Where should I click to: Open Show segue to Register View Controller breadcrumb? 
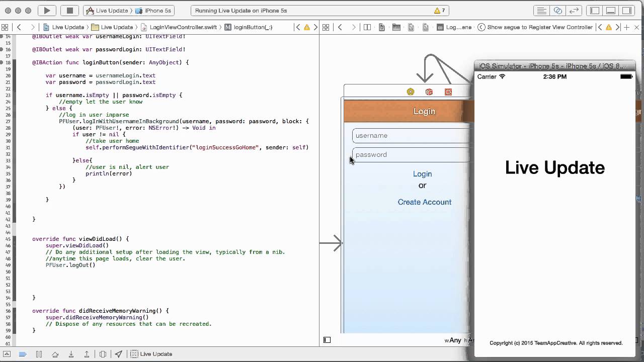[x=535, y=27]
